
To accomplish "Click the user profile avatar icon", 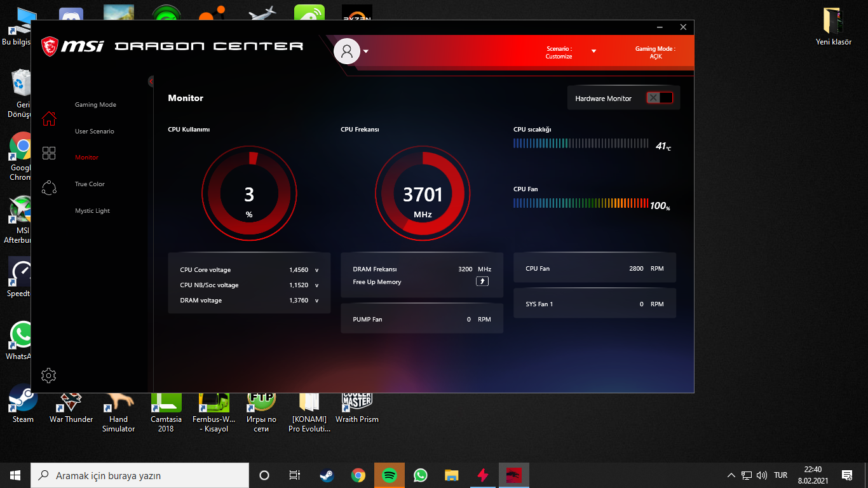I will point(347,51).
